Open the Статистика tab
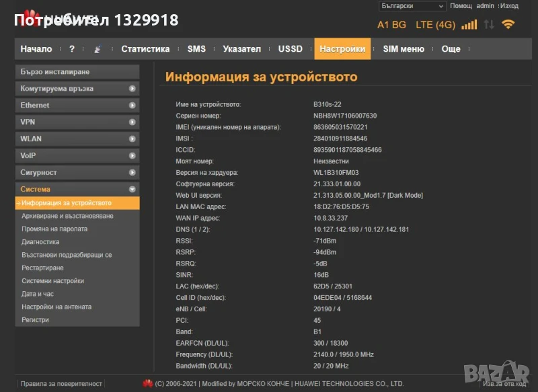This screenshot has width=538, height=392. coord(145,49)
